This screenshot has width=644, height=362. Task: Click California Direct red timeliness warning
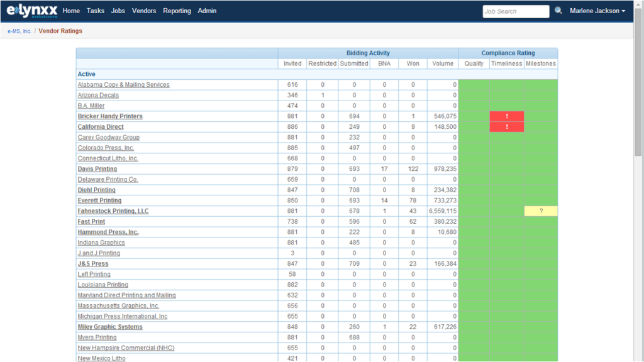(x=507, y=127)
